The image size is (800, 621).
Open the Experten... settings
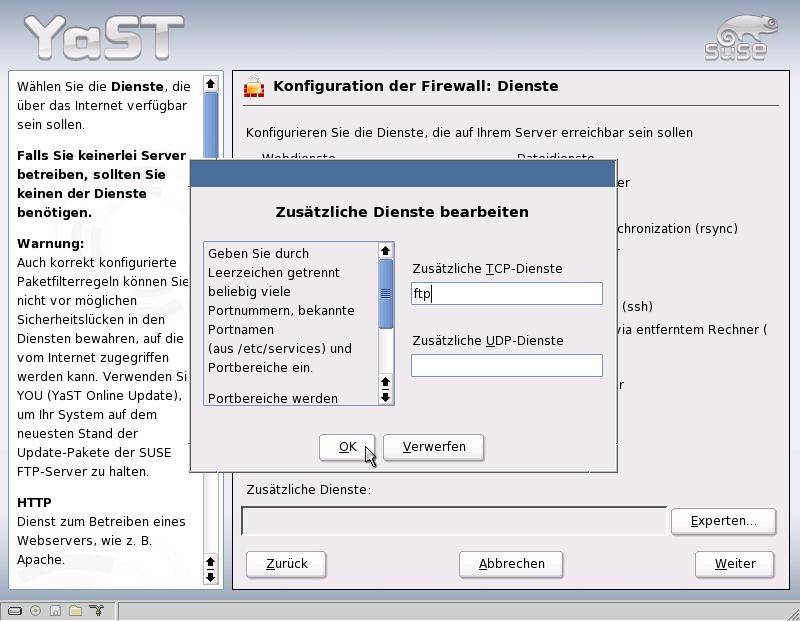[723, 521]
